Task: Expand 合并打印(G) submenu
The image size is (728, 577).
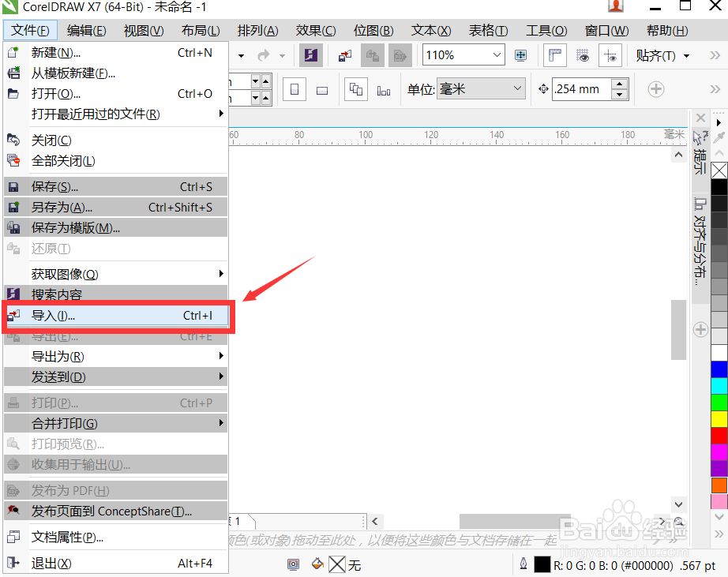Action: (115, 423)
